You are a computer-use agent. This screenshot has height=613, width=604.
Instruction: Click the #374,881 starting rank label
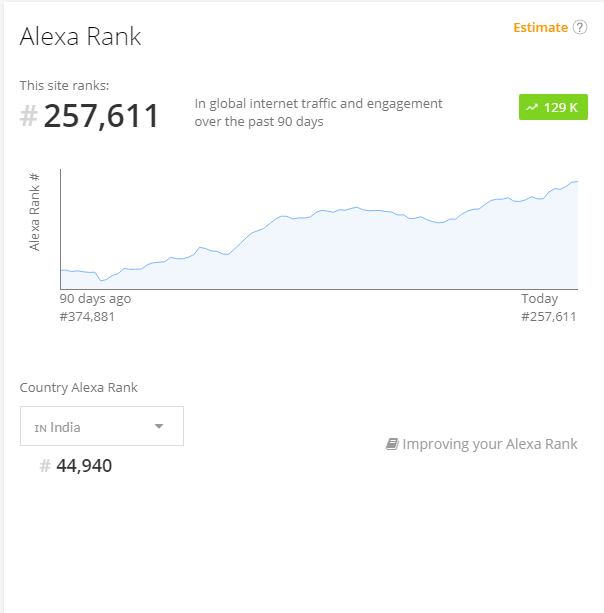[87, 316]
